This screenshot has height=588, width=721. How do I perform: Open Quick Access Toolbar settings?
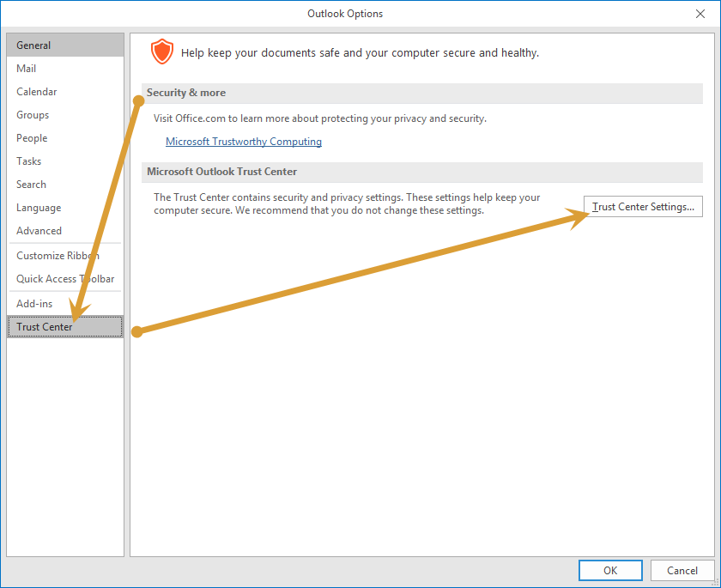[x=65, y=279]
